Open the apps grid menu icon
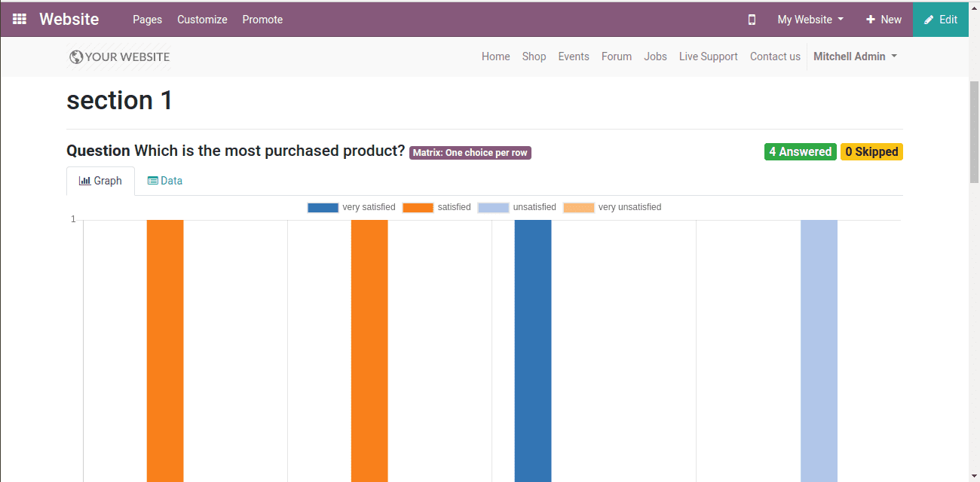 pos(20,19)
